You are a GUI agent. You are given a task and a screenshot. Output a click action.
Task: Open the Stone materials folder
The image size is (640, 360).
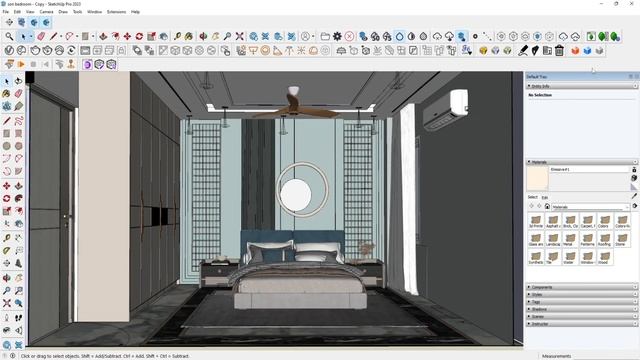coord(622,240)
